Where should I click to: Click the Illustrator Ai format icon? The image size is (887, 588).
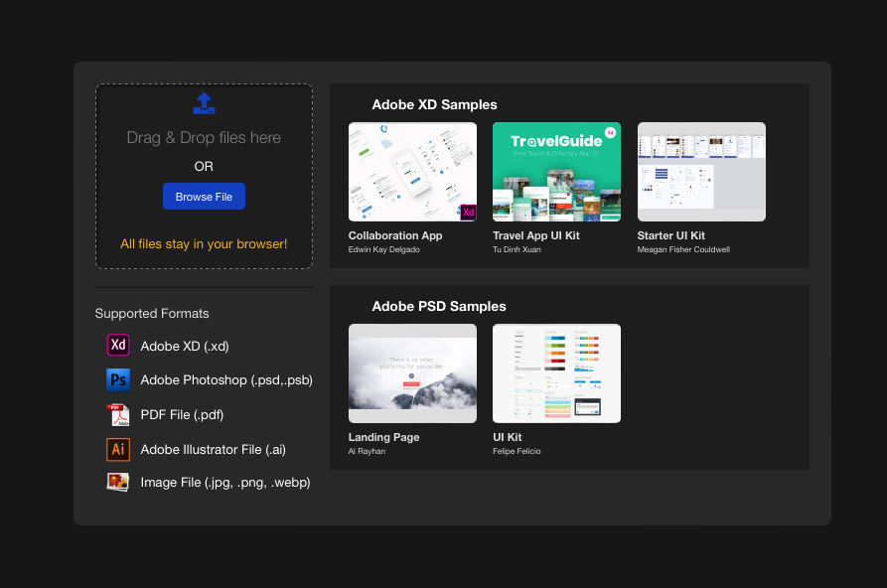coord(117,449)
